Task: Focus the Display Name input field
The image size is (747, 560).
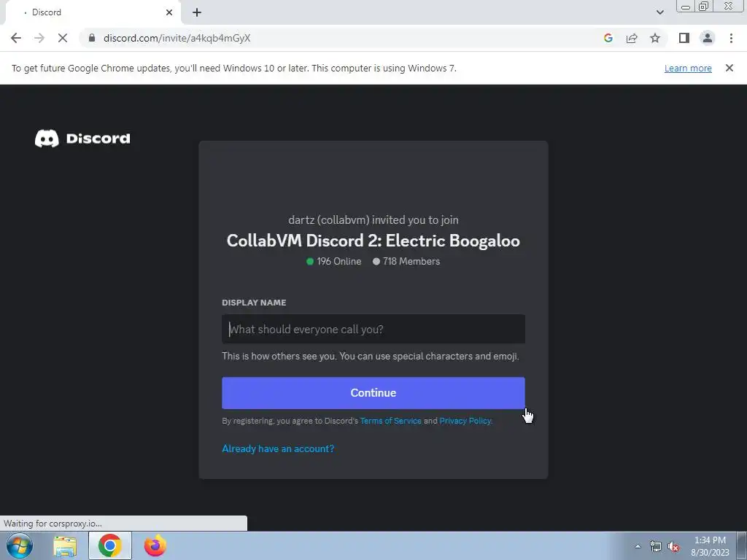Action: (x=373, y=329)
